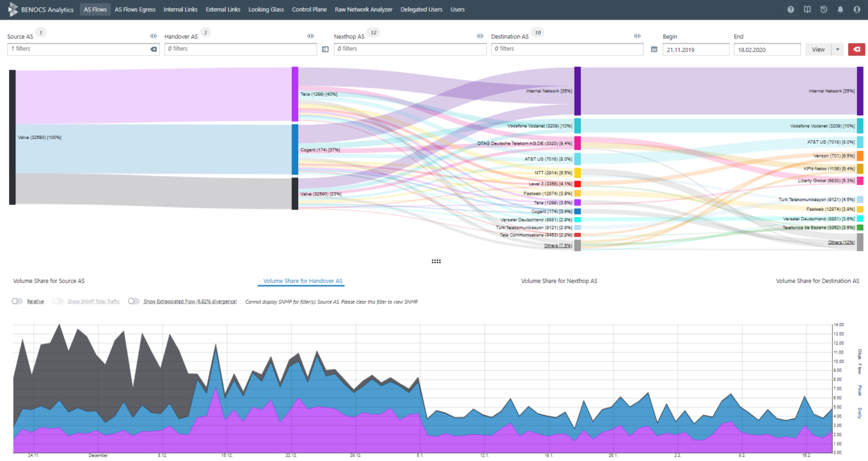
Task: Click Liberty Global (6830) destination label
Action: 828,181
